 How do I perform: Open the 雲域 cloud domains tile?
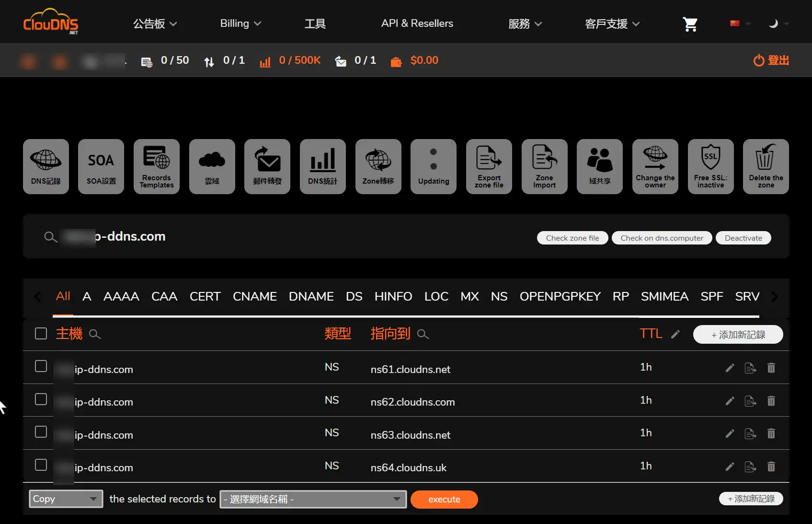[212, 166]
